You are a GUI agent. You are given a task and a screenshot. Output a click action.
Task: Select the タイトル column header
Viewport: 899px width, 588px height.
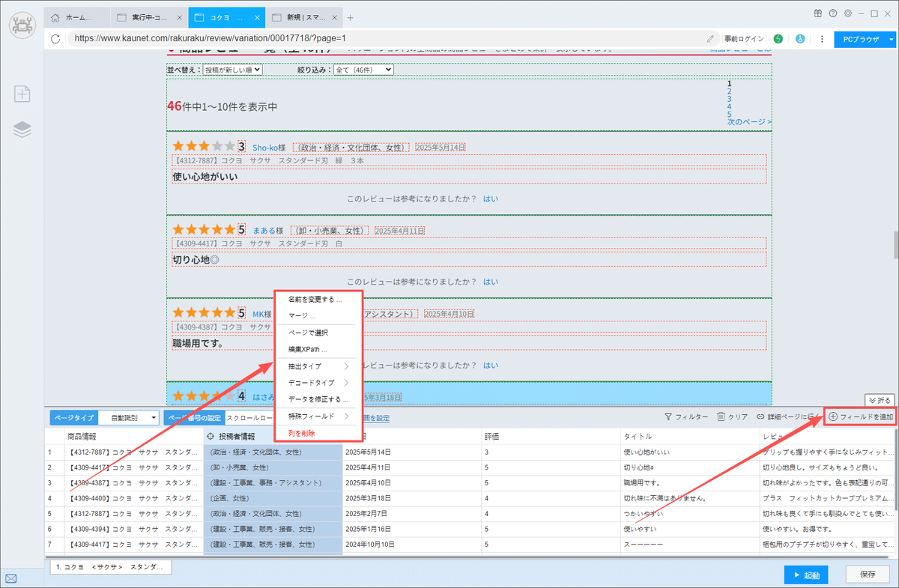click(689, 436)
